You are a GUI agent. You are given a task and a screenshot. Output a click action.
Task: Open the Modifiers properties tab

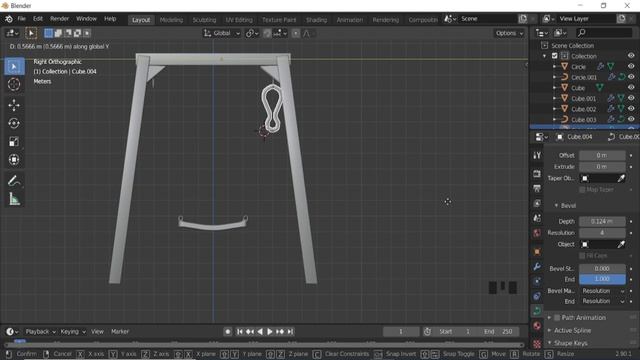537,267
